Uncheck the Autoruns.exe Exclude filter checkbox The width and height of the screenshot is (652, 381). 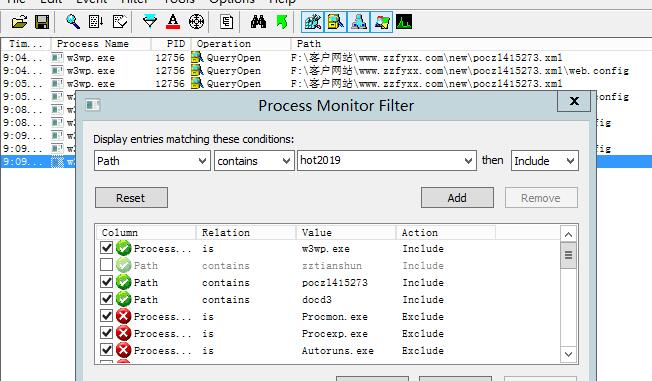(x=106, y=350)
